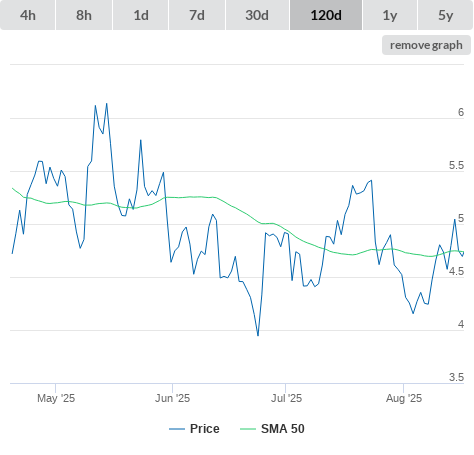The image size is (474, 455).
Task: Click the remove graph button
Action: [426, 45]
